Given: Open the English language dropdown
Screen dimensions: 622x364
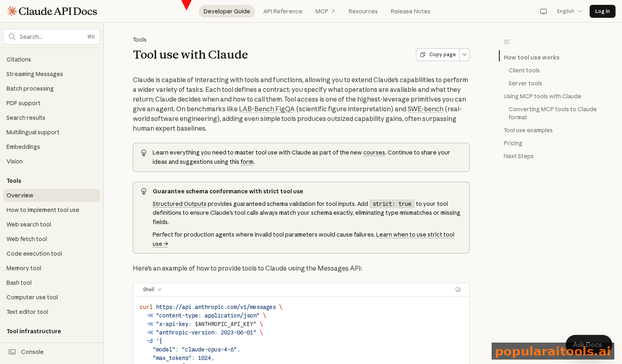Looking at the screenshot, I should pos(570,11).
